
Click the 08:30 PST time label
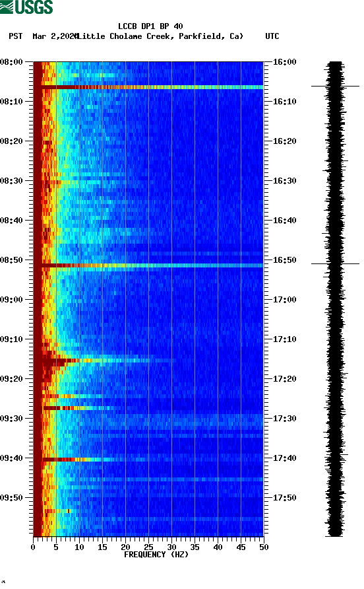(12, 181)
